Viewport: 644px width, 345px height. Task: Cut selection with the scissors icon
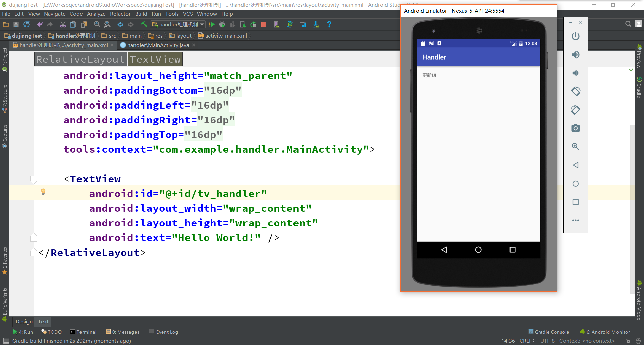63,24
